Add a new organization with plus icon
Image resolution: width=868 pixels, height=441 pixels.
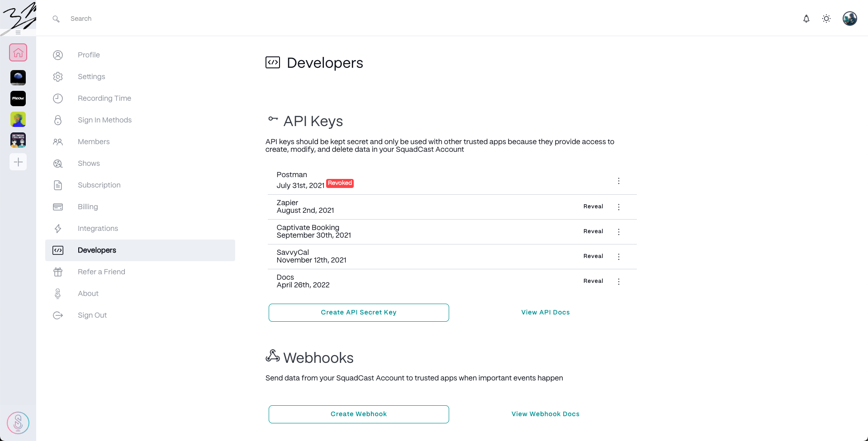pyautogui.click(x=18, y=162)
